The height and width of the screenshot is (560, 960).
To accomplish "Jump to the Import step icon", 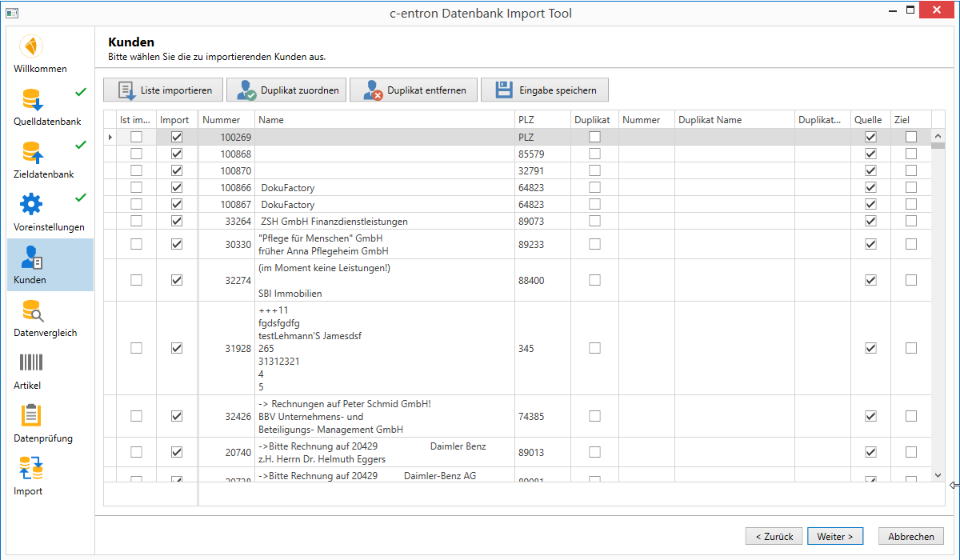I will (x=31, y=469).
